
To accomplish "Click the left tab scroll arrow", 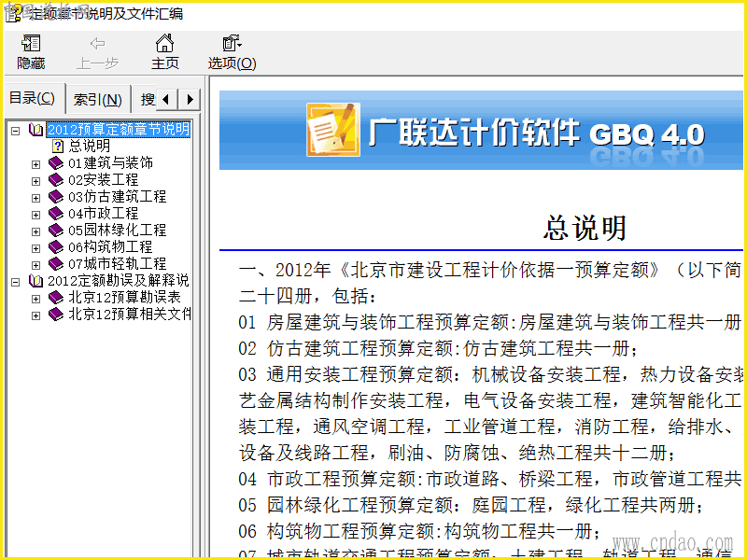I will point(166,100).
